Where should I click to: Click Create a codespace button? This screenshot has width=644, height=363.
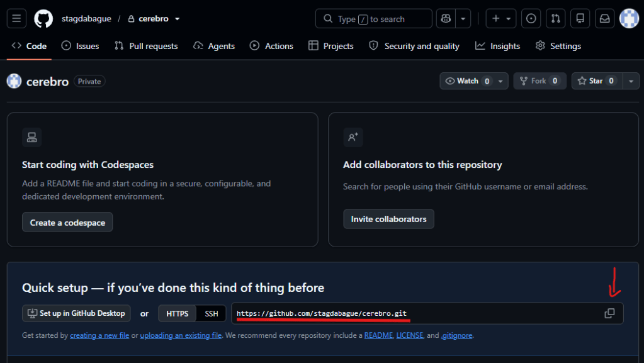tap(67, 222)
